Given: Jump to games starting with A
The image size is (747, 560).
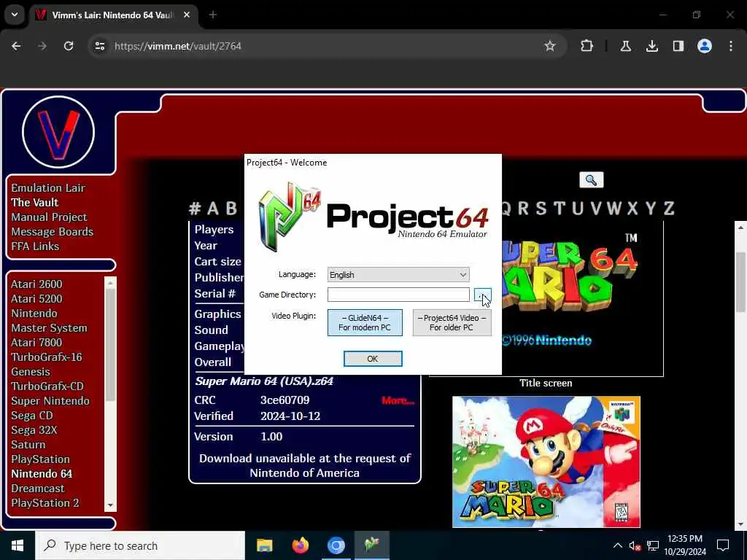Looking at the screenshot, I should [213, 208].
